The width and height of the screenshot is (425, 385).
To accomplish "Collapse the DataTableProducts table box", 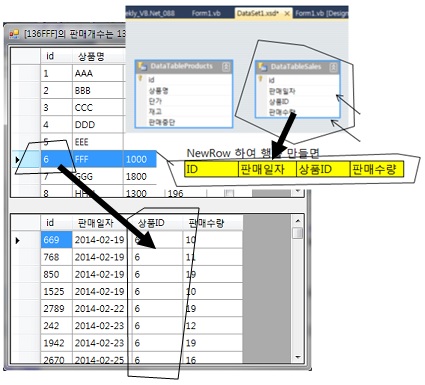I will tap(226, 66).
